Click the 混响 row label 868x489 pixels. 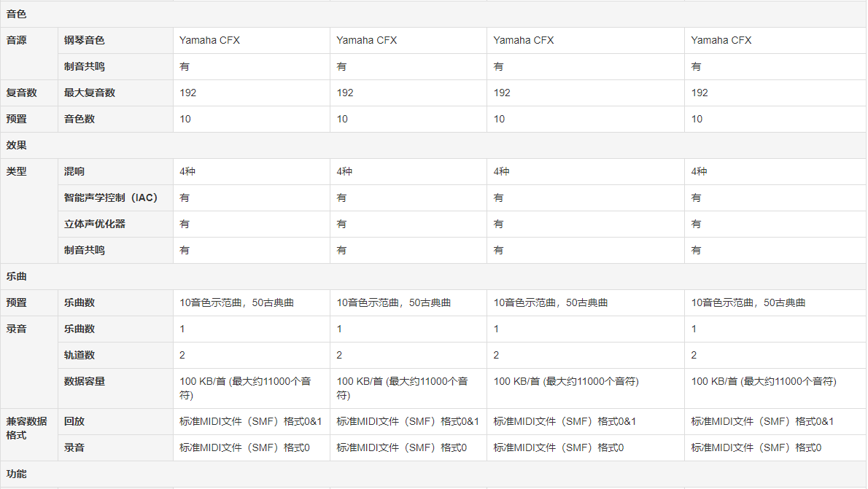[74, 171]
